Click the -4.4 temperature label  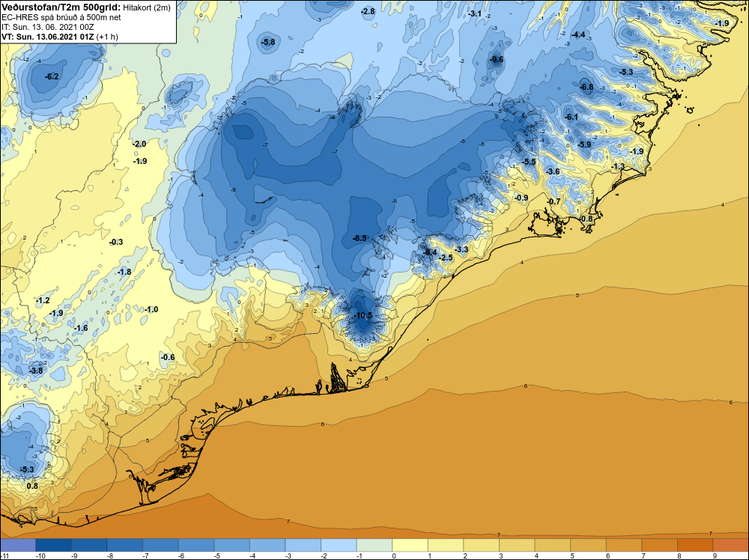(x=578, y=34)
